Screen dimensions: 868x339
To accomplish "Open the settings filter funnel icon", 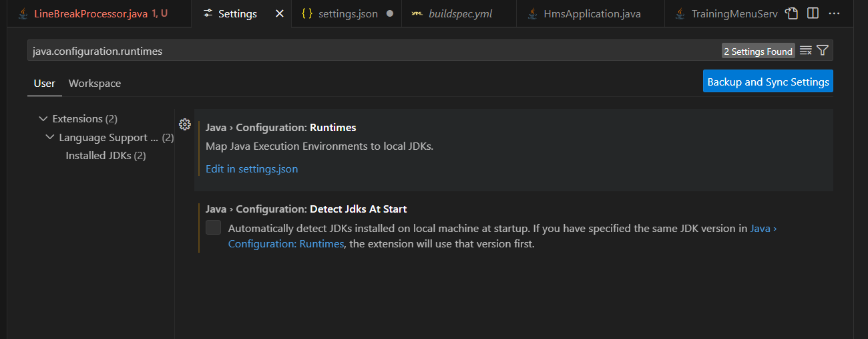I will pyautogui.click(x=823, y=51).
